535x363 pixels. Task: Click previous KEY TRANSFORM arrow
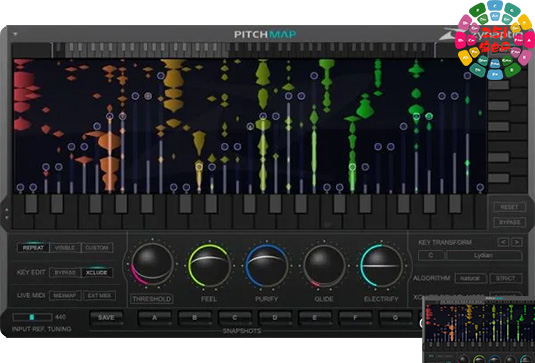point(503,242)
